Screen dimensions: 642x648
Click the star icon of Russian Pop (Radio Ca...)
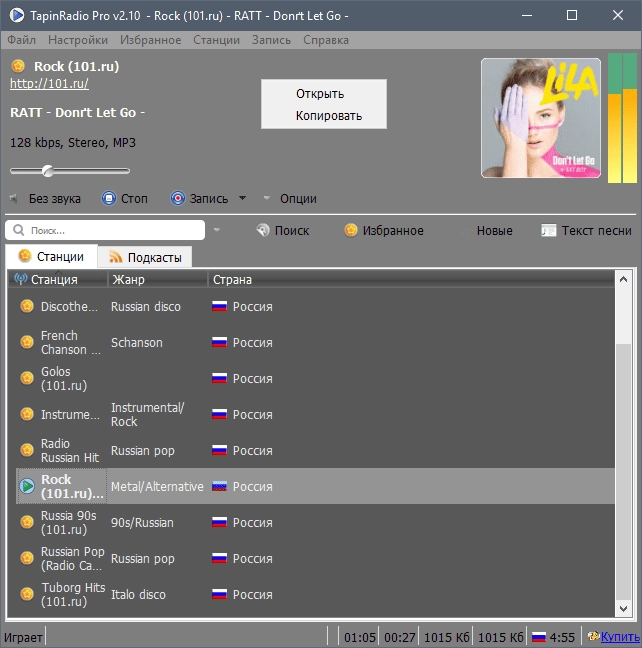(x=27, y=558)
